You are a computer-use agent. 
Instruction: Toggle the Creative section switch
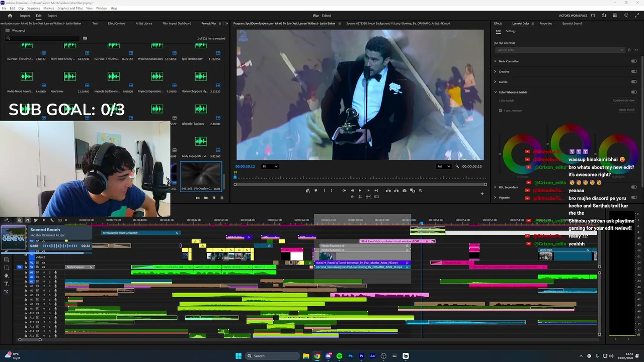click(634, 71)
